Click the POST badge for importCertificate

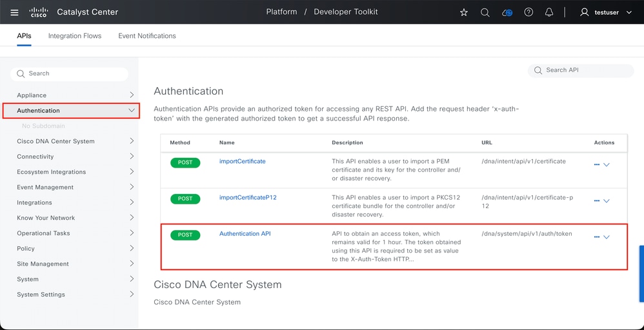pyautogui.click(x=185, y=162)
